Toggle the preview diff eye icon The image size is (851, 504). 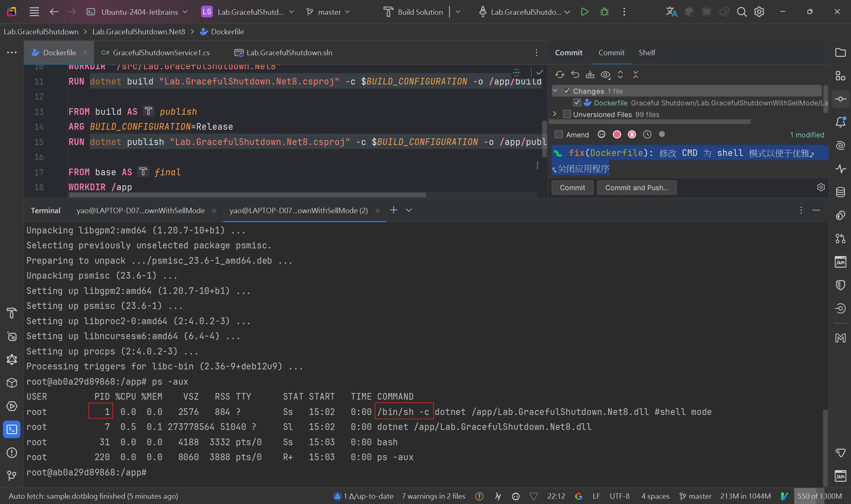tap(605, 75)
